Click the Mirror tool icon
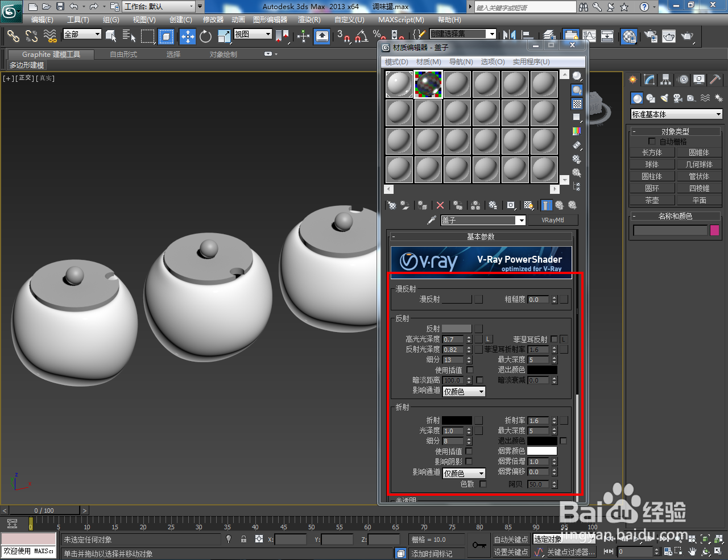This screenshot has height=560, width=728. point(510,35)
